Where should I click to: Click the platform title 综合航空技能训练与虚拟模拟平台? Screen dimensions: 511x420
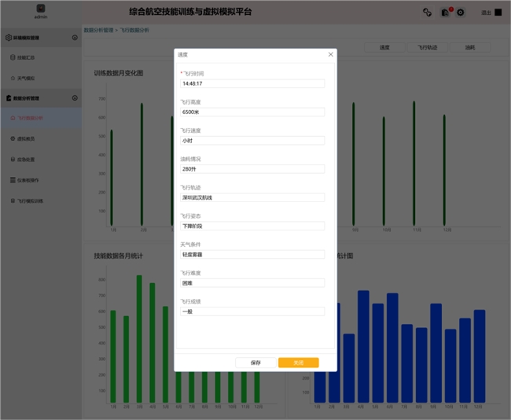[x=190, y=12]
